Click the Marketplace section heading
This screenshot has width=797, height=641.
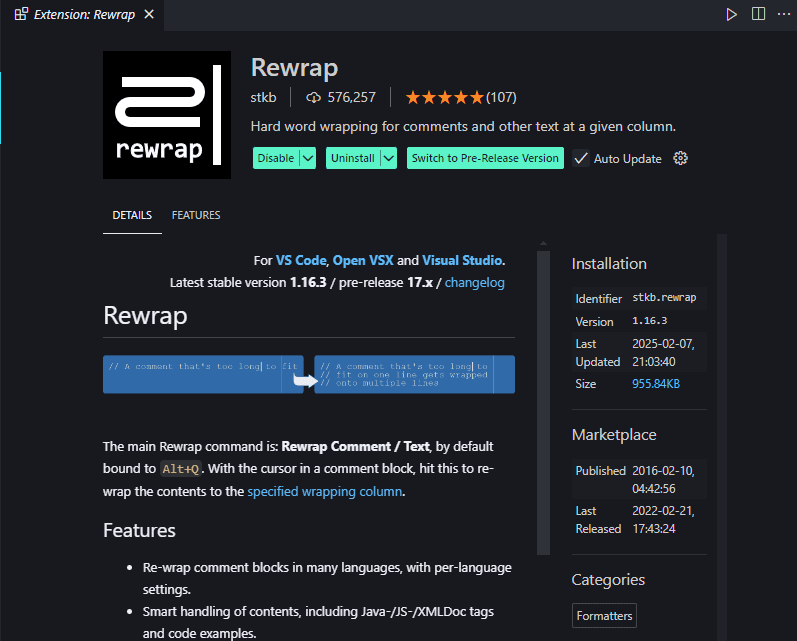pyautogui.click(x=614, y=435)
